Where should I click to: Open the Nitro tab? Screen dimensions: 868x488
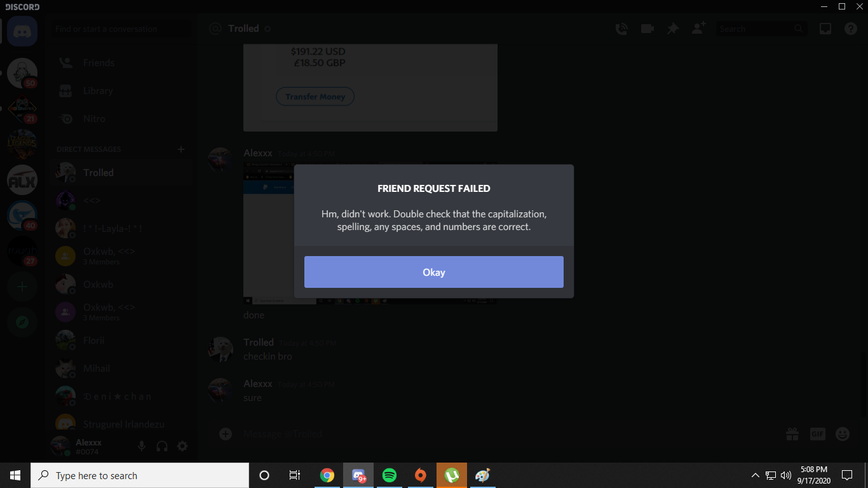coord(122,119)
